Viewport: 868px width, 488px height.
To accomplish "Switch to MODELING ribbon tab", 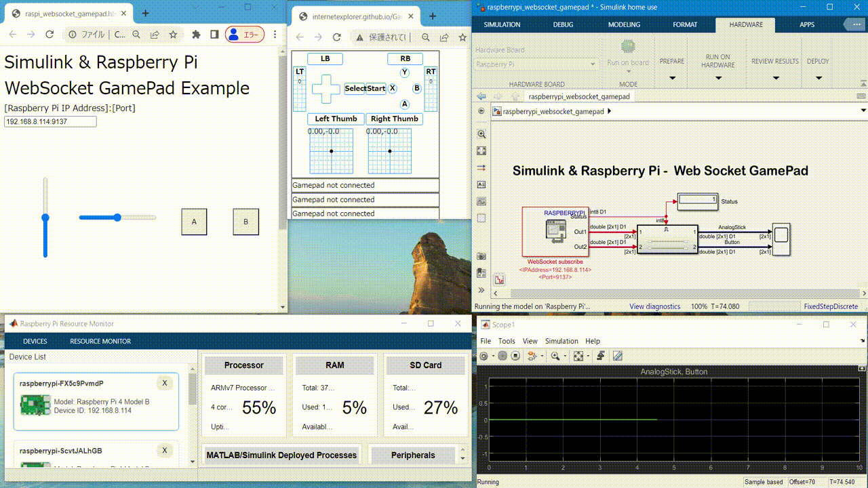I will click(x=624, y=24).
